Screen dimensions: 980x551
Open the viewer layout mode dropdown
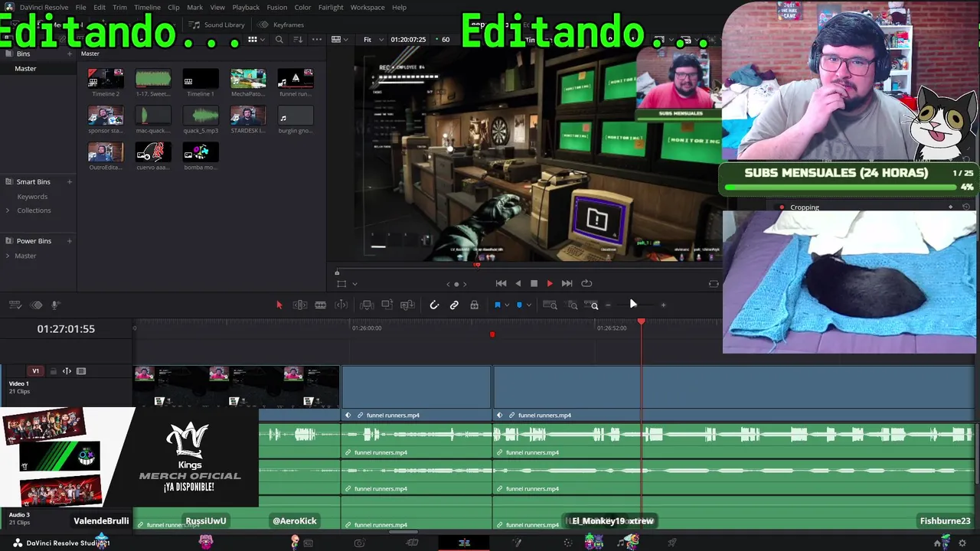(x=339, y=40)
